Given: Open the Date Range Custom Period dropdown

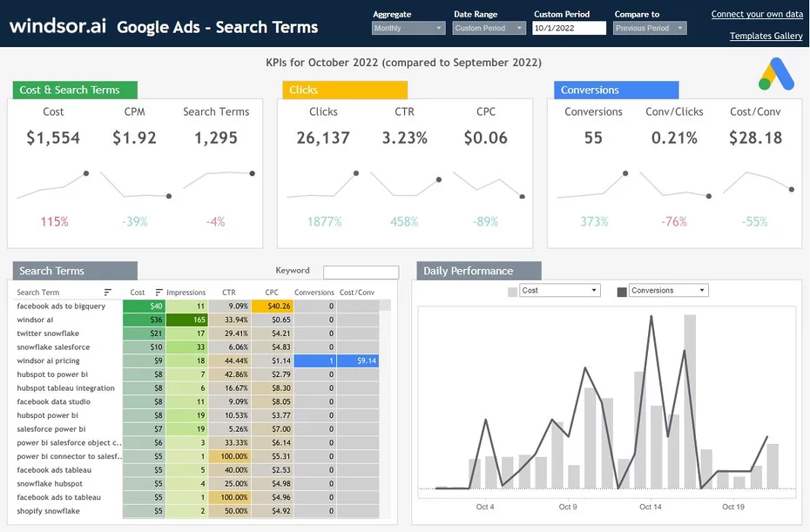Looking at the screenshot, I should [x=489, y=28].
